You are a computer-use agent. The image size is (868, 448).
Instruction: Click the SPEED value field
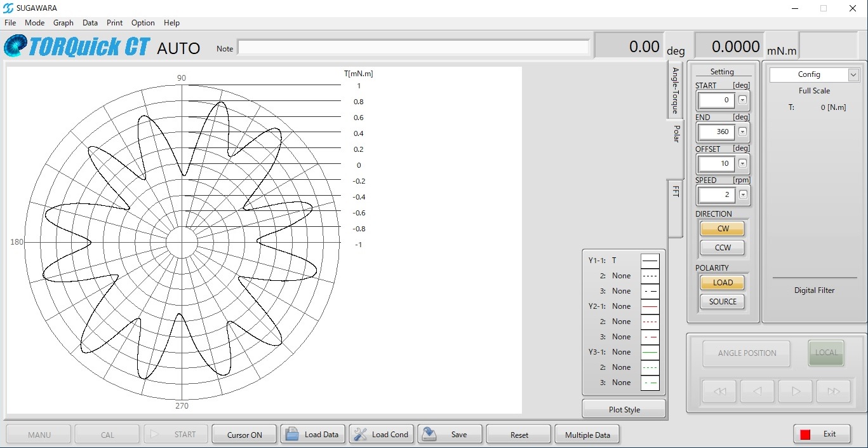tap(717, 194)
